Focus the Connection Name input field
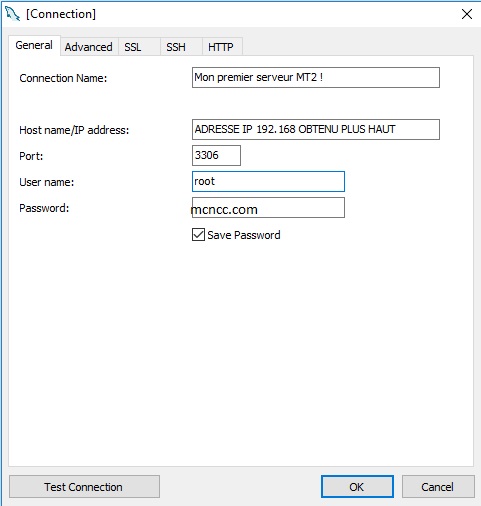 pos(316,78)
